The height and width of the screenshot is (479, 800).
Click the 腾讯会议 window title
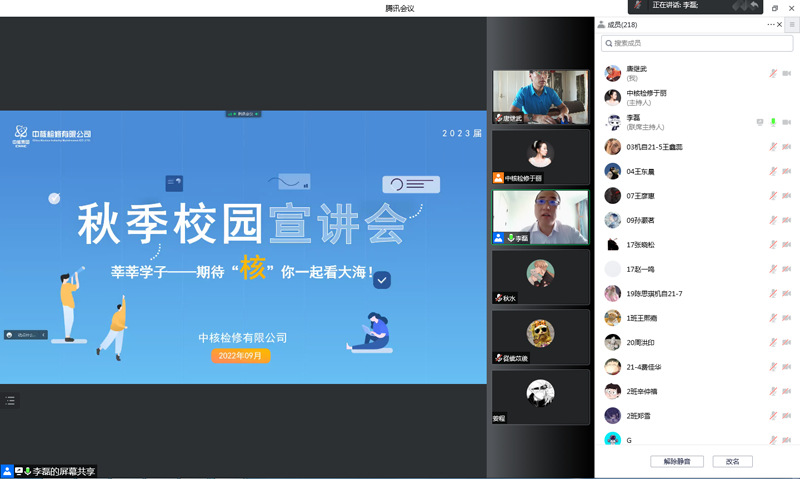point(399,8)
